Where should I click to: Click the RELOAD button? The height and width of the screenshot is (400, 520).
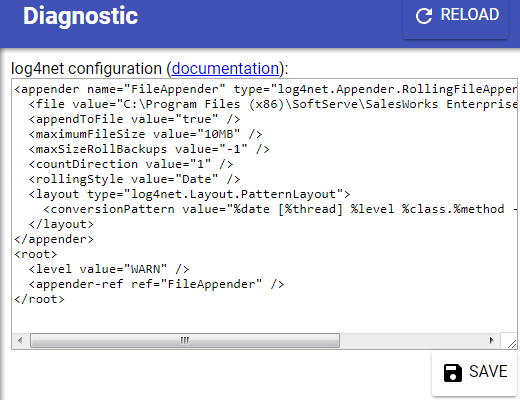[x=455, y=17]
